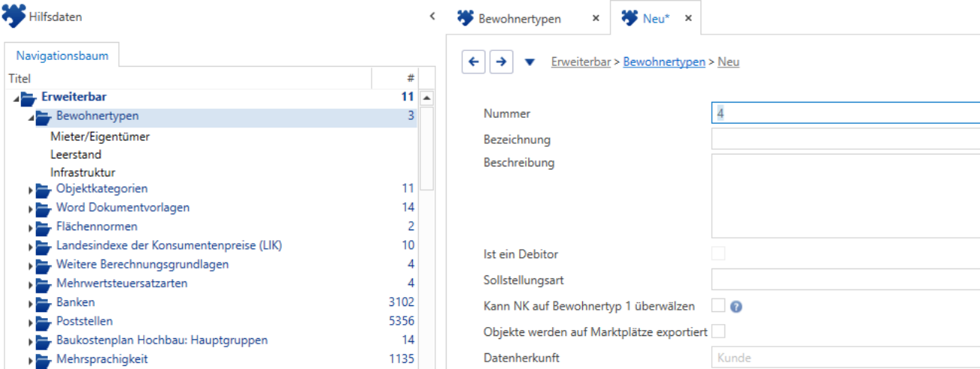Click the Neu breadcrumb link
Screen dimensions: 980x369
pyautogui.click(x=728, y=62)
